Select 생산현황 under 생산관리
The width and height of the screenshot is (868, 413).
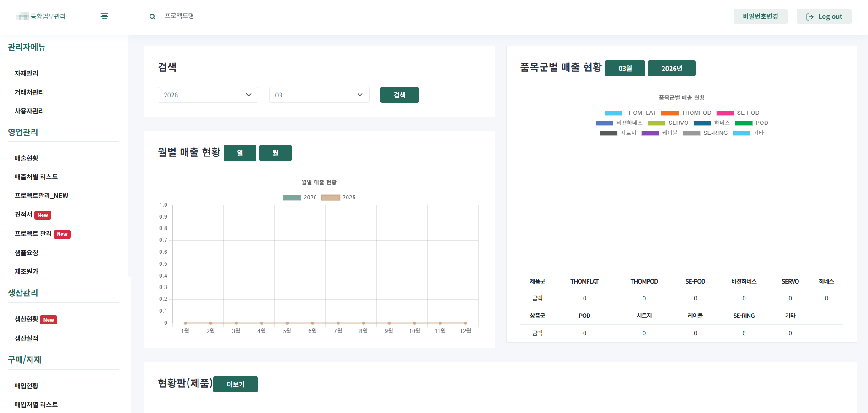point(27,319)
